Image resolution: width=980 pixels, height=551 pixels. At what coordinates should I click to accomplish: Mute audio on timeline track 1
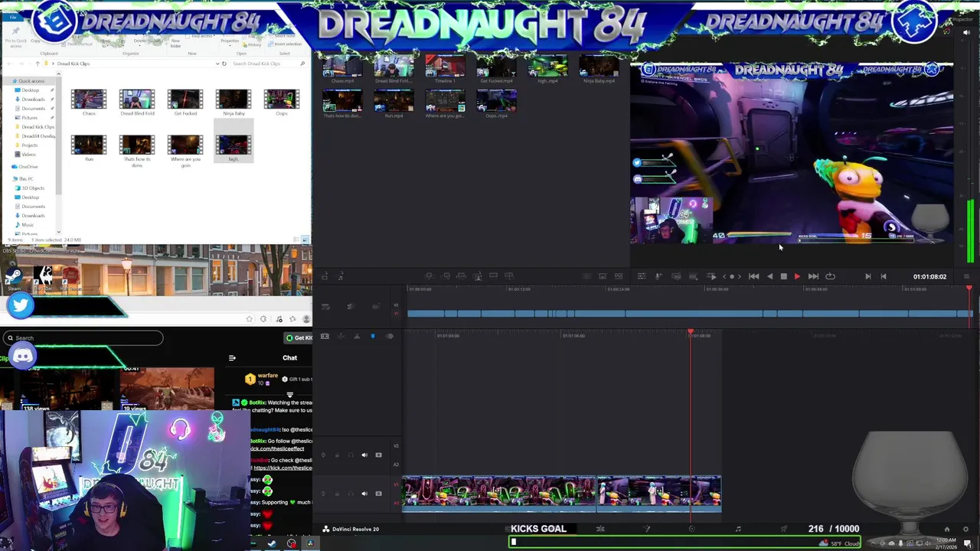364,494
